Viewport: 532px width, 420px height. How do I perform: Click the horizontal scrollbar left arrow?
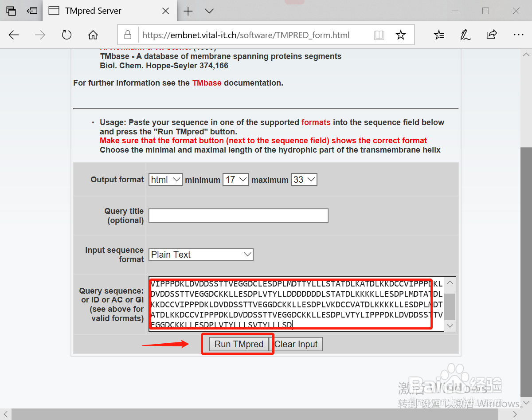[5, 414]
